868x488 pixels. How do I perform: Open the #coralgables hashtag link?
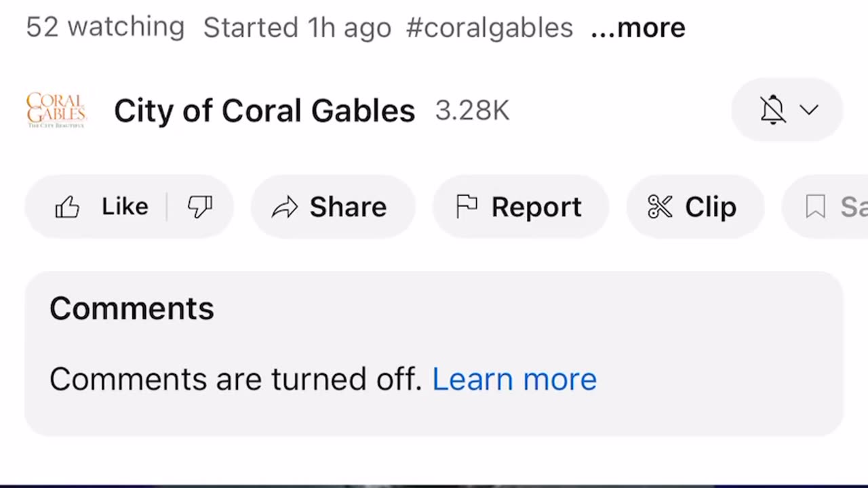489,28
